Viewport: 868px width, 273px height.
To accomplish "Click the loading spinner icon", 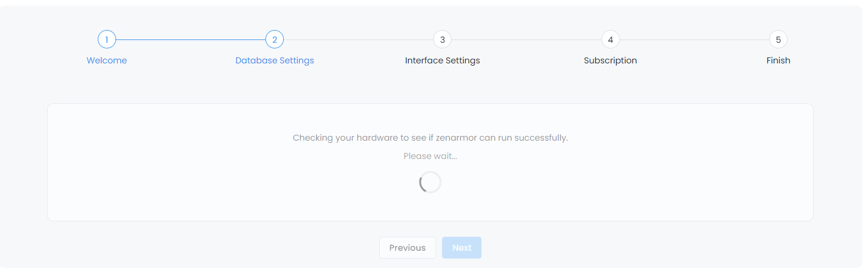I will pos(430,182).
